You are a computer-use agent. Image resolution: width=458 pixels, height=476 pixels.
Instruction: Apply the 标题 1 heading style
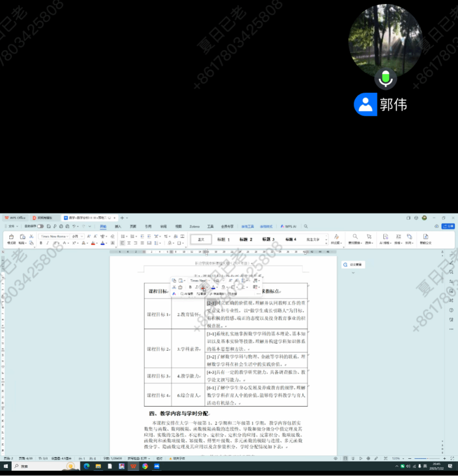223,239
